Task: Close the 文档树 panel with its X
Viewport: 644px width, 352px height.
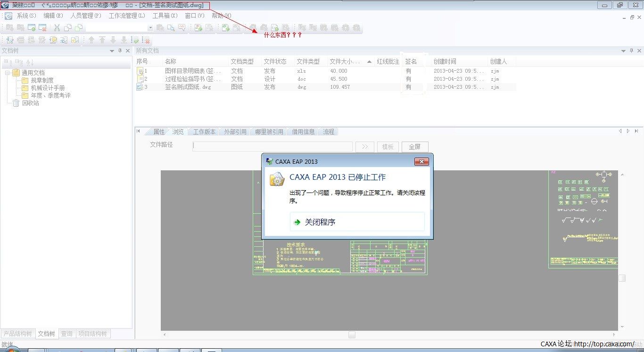Action: (128, 50)
